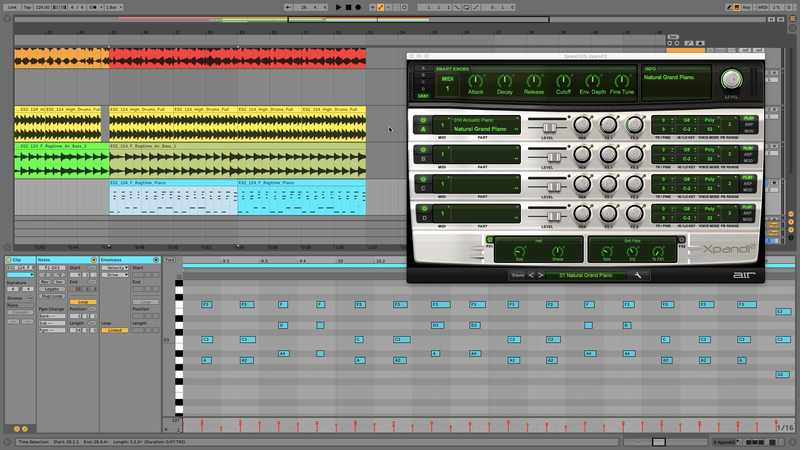Open the Velocity envelope device chooser
This screenshot has width=800, height=450.
115,268
